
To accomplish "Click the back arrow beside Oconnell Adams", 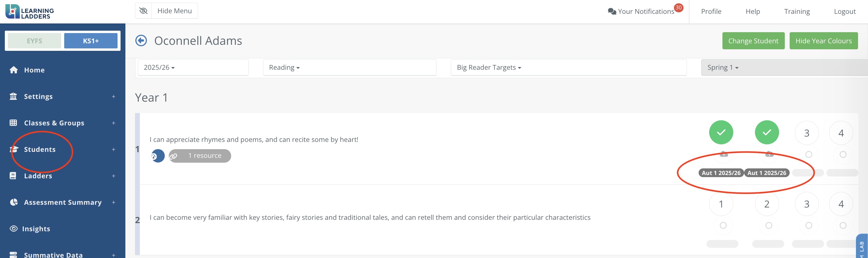I will (141, 41).
